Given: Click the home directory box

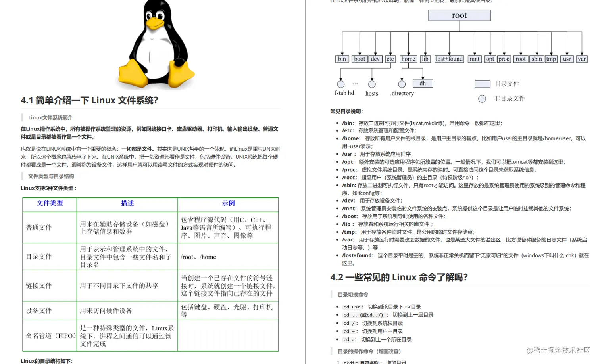Looking at the screenshot, I should tap(408, 59).
